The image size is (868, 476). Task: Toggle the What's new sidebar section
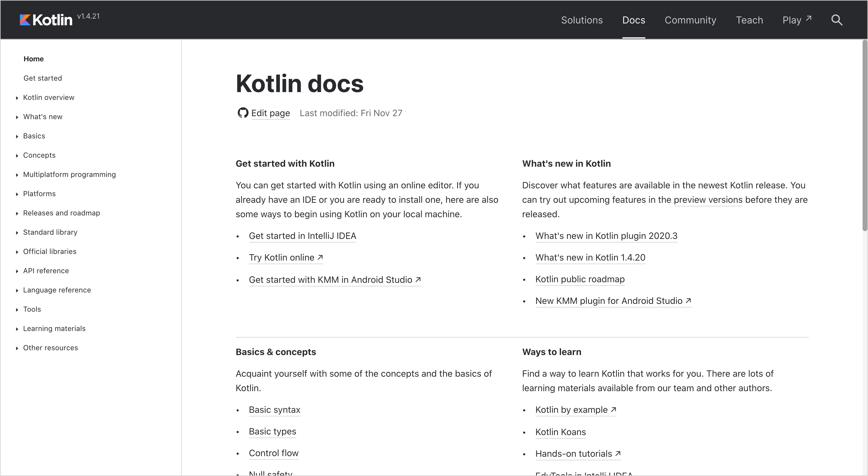[x=16, y=117]
